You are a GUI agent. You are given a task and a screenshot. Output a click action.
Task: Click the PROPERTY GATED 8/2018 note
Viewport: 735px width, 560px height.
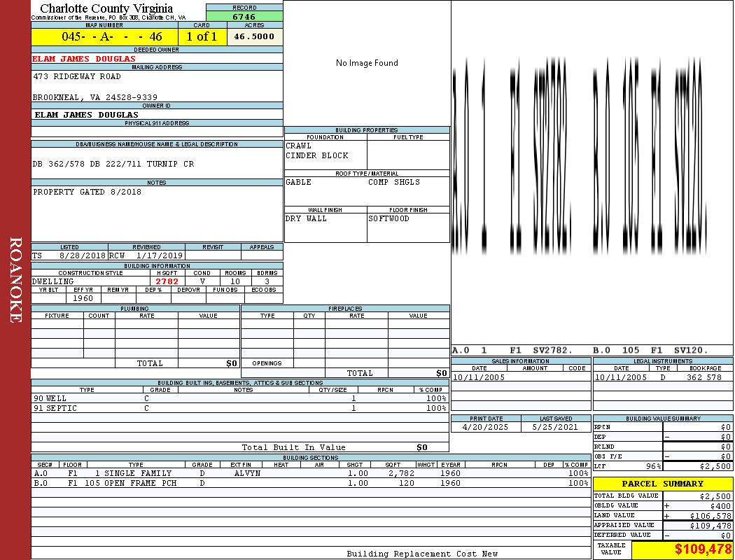87,192
